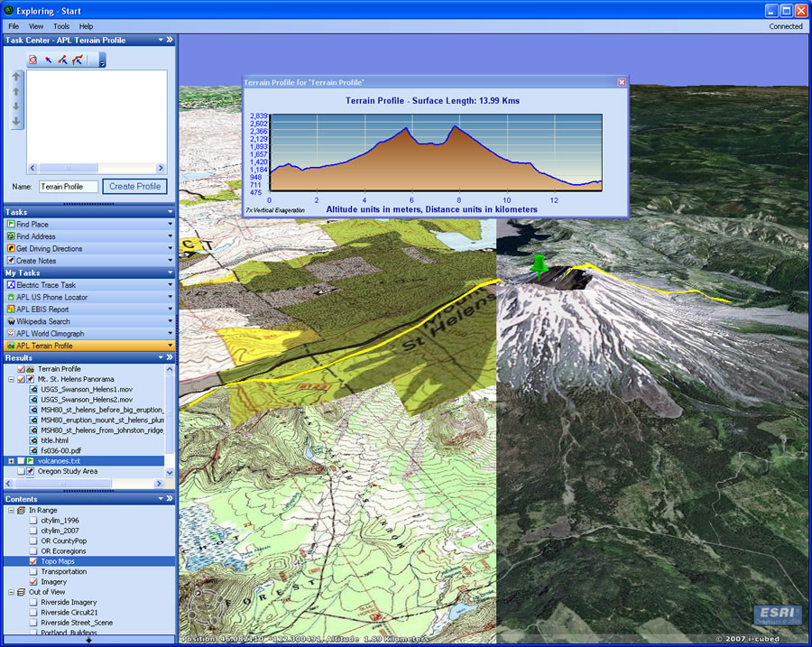
Task: Click the Results vertical scrollbar track
Action: pos(170,420)
